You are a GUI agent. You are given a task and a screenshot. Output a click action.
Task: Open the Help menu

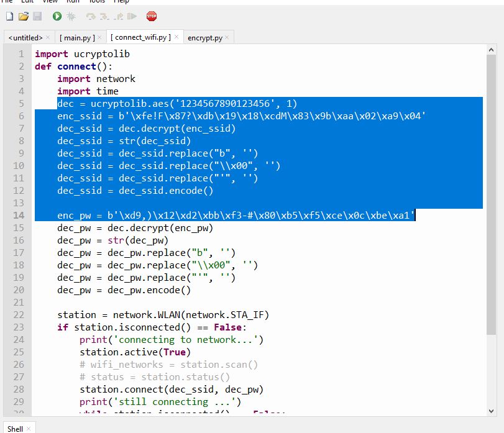(121, 1)
